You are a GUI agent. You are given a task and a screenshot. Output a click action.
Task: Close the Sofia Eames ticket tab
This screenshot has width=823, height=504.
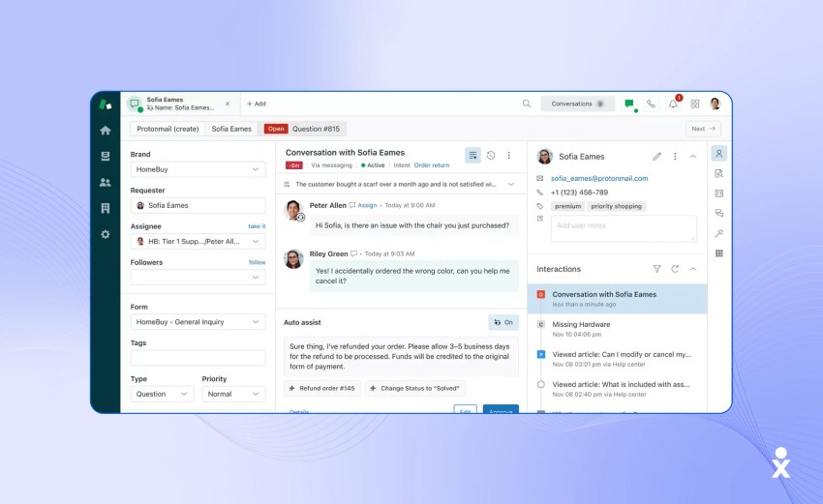tap(228, 104)
